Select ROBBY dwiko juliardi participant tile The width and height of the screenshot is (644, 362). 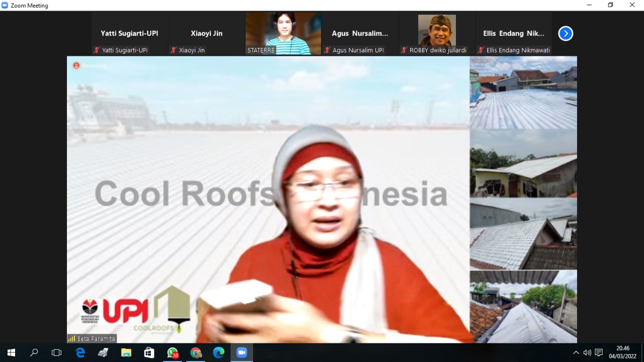437,34
